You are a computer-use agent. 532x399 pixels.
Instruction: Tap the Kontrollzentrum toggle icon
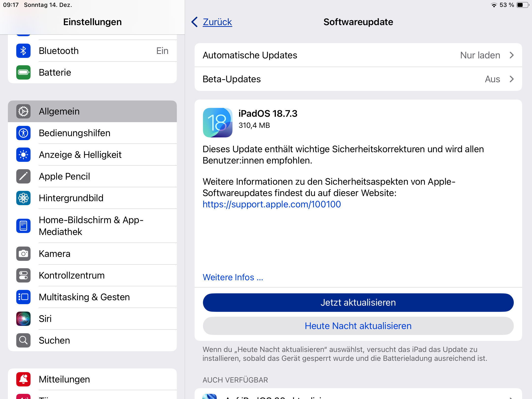click(x=23, y=275)
